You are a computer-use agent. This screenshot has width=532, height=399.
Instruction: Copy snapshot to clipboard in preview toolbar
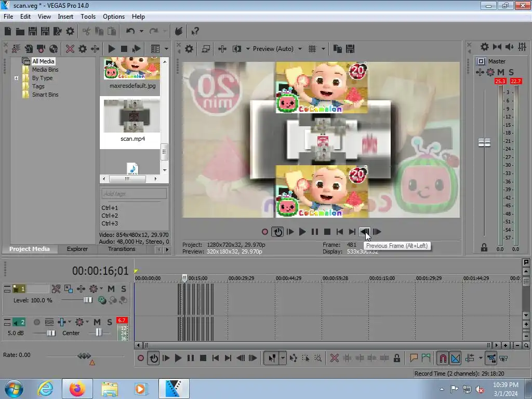tap(338, 49)
